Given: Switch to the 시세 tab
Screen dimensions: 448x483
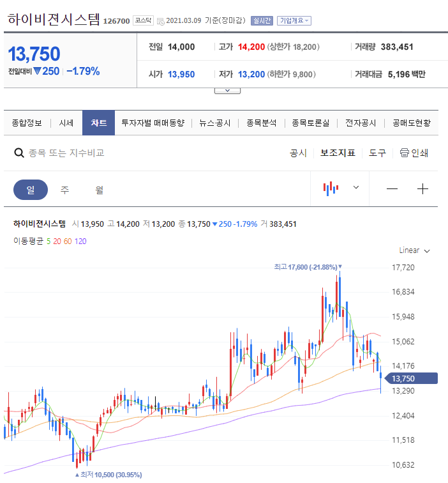Looking at the screenshot, I should 66,123.
